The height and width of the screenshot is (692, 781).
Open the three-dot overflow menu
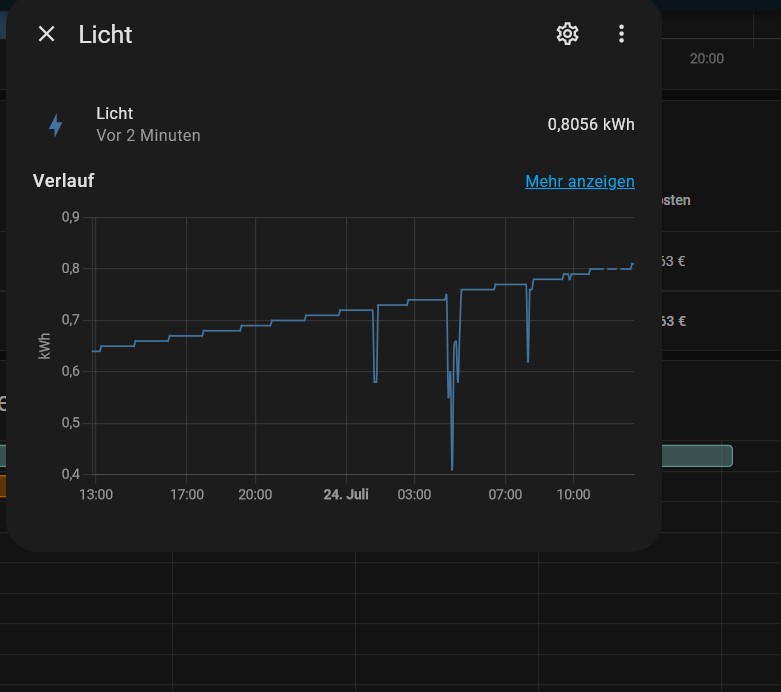tap(621, 34)
